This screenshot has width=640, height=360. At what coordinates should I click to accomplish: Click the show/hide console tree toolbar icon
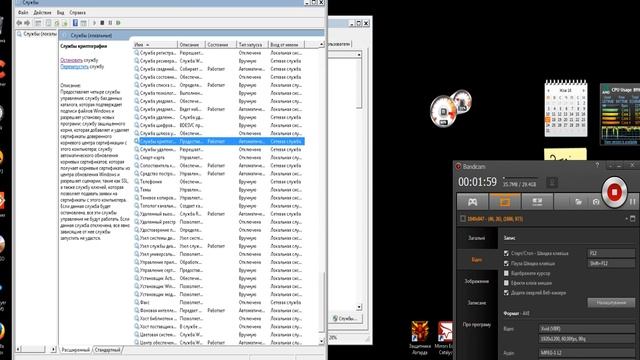pos(38,23)
